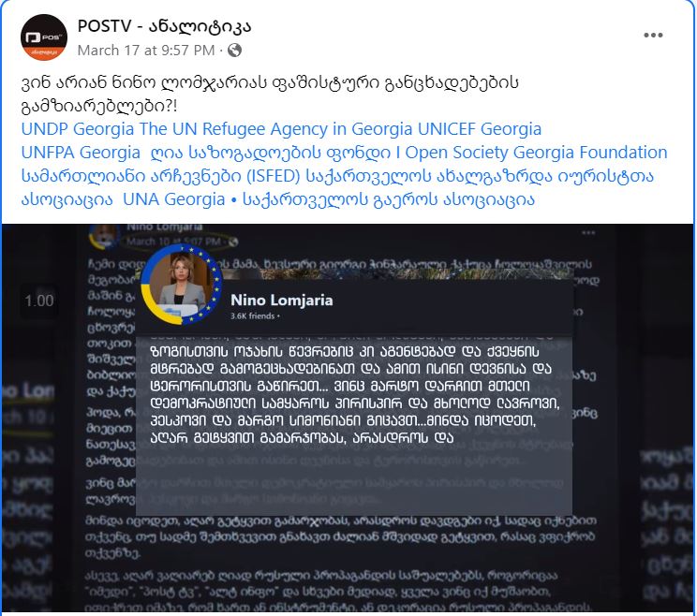Image resolution: width=697 pixels, height=616 pixels.
Task: Open the post options three-dot menu
Action: (x=653, y=35)
